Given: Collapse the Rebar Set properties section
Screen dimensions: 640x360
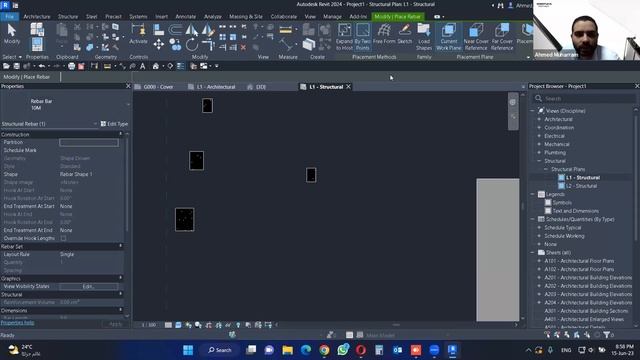Looking at the screenshot, I should click(120, 246).
